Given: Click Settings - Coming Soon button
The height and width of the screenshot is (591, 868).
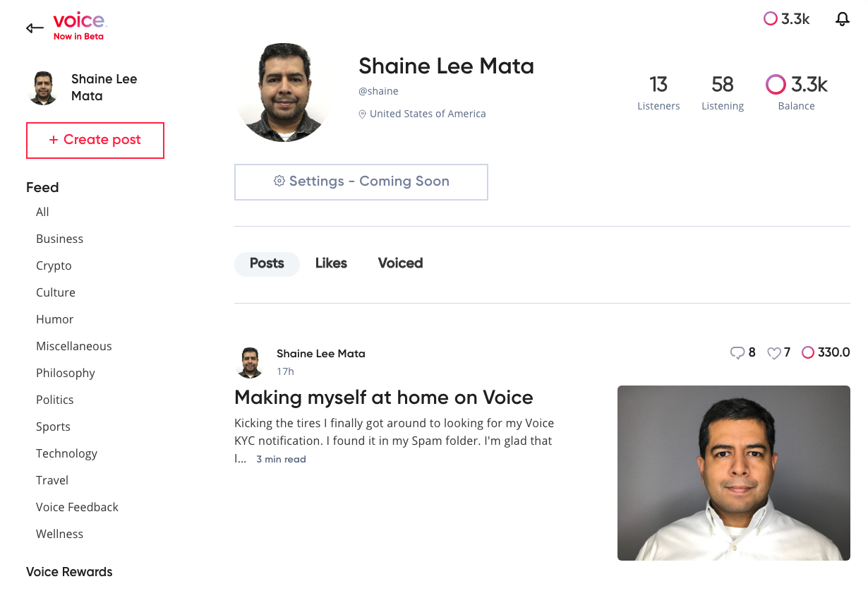Looking at the screenshot, I should 361,181.
